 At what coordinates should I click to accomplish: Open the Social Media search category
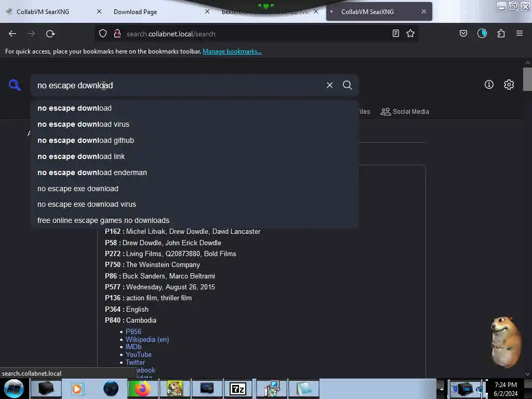(x=405, y=112)
